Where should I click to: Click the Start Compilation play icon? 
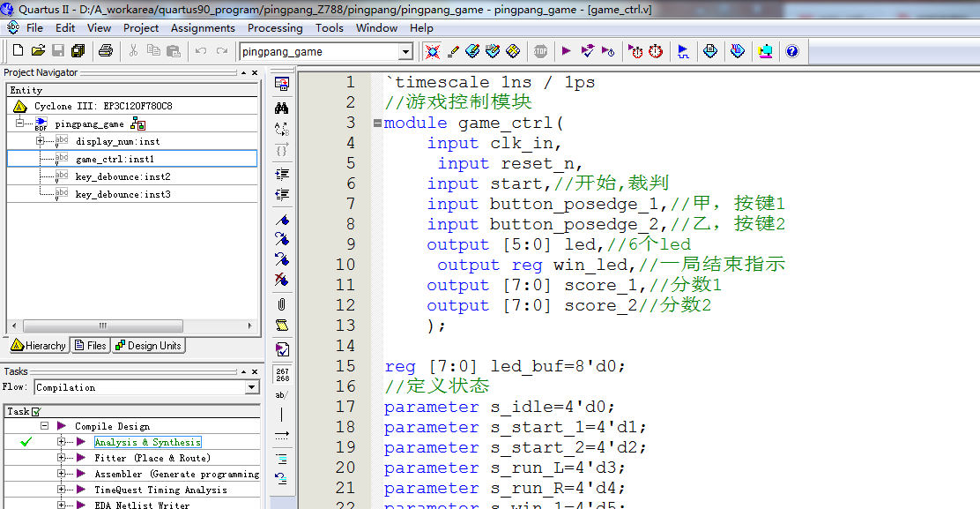[566, 51]
